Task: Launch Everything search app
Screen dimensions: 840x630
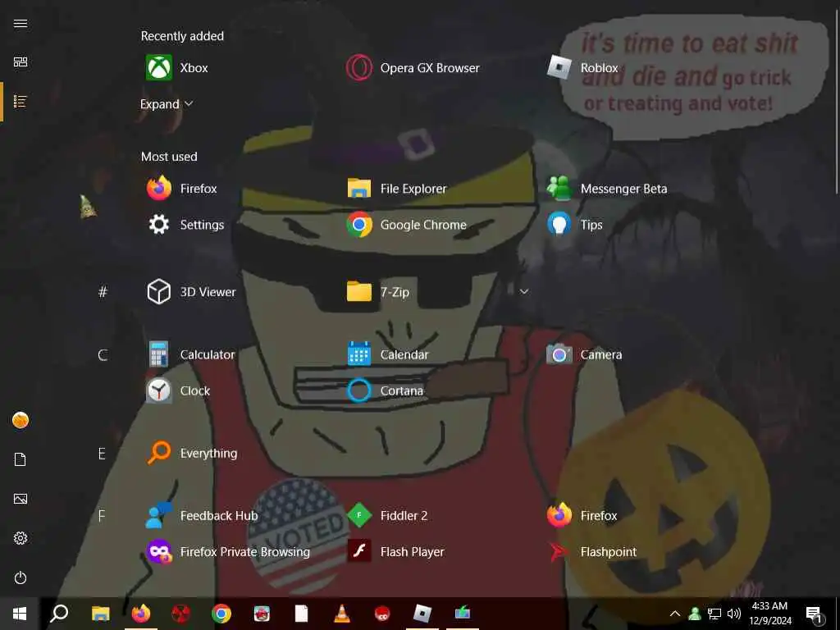Action: click(192, 453)
